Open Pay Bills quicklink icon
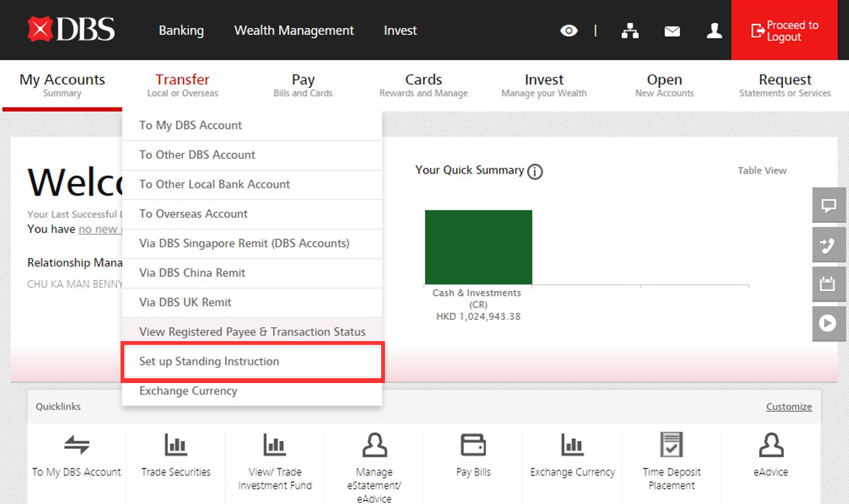The image size is (849, 504). click(x=473, y=445)
